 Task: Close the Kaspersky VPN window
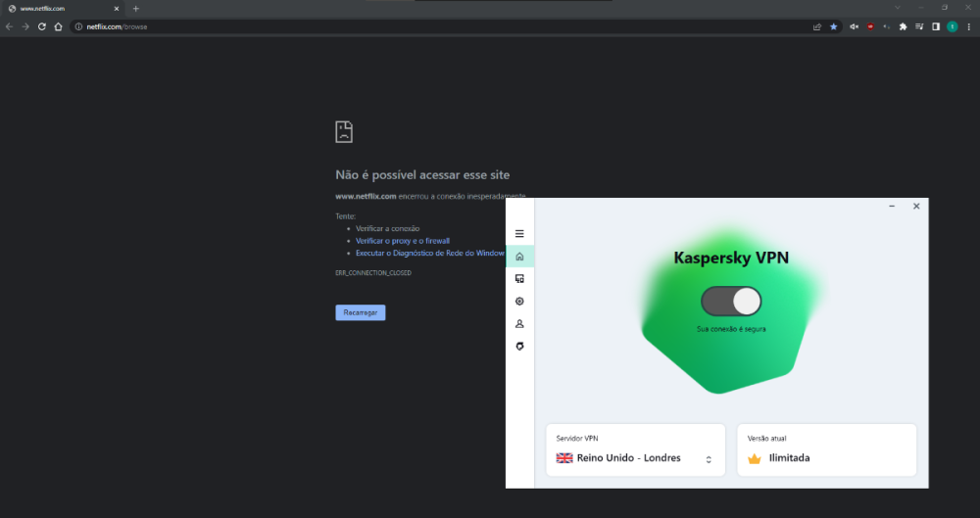916,207
